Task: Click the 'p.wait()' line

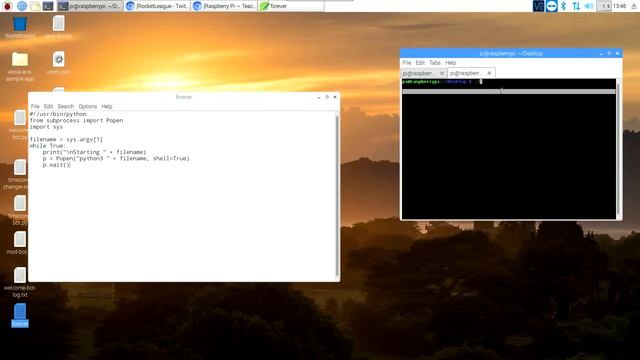Action: tap(56, 165)
